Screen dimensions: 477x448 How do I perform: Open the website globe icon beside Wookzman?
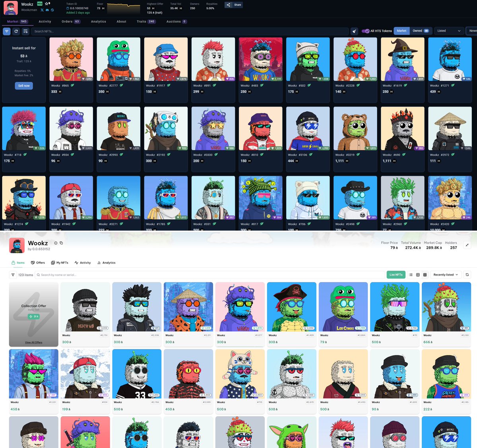click(x=52, y=10)
